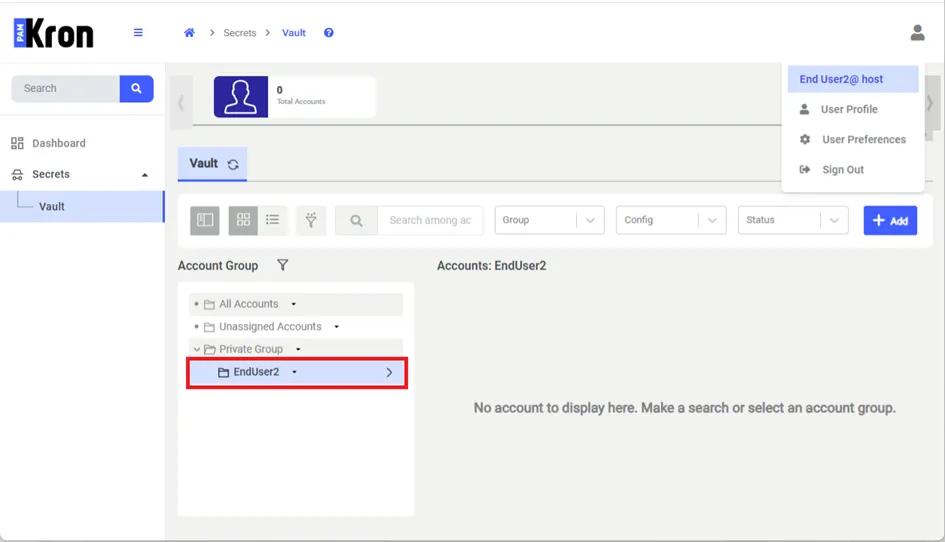The width and height of the screenshot is (945, 542).
Task: Open Private Group options caret
Action: (x=298, y=349)
